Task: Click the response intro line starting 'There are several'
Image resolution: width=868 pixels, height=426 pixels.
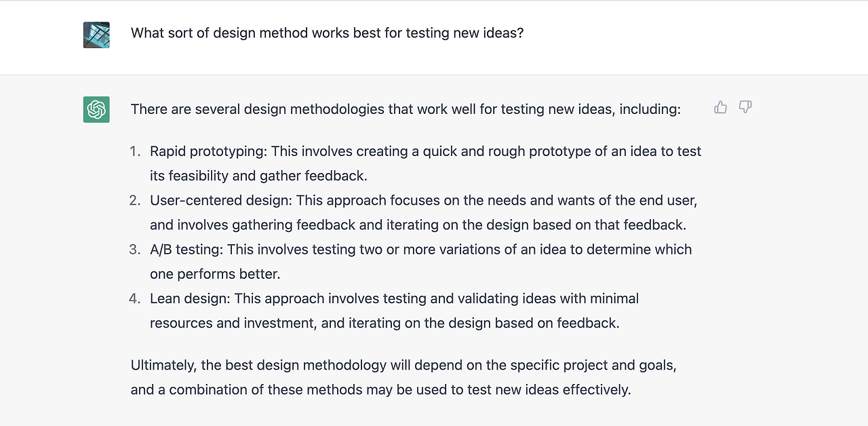Action: coord(406,109)
